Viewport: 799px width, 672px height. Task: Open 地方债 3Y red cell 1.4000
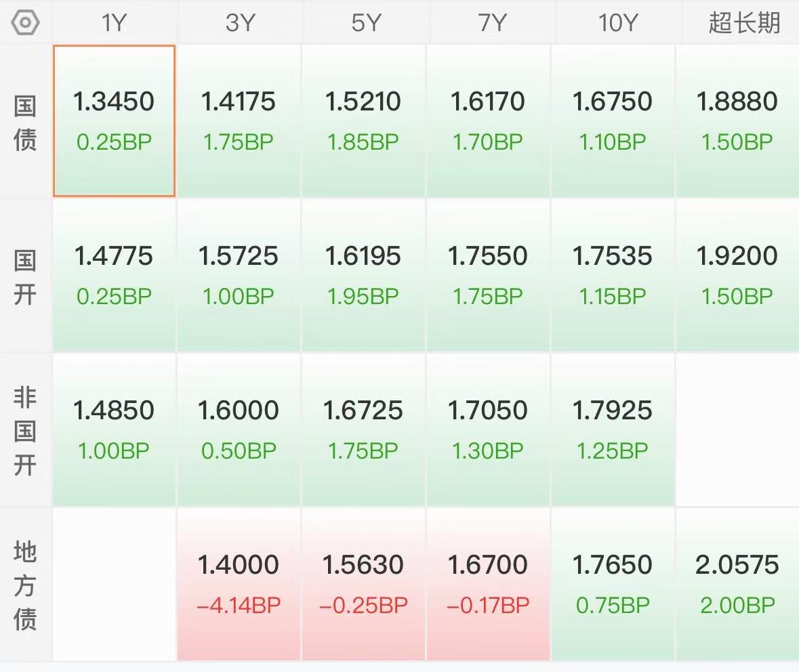[x=239, y=585]
